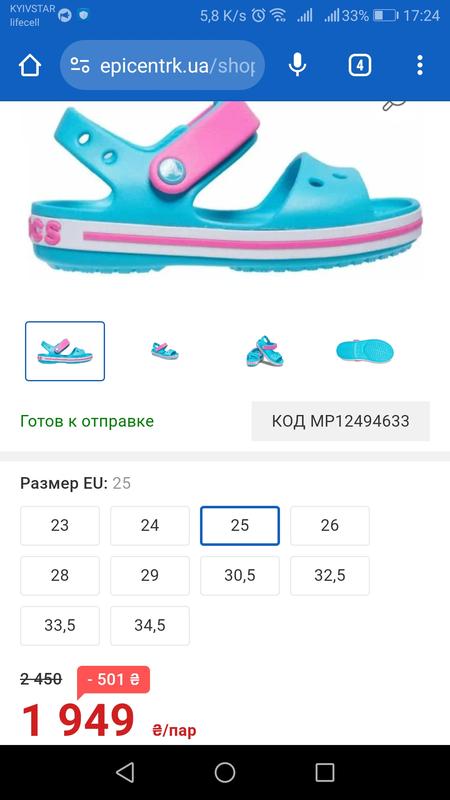Screen dimensions: 450x800
Task: Tap the browser home icon
Action: (x=30, y=66)
